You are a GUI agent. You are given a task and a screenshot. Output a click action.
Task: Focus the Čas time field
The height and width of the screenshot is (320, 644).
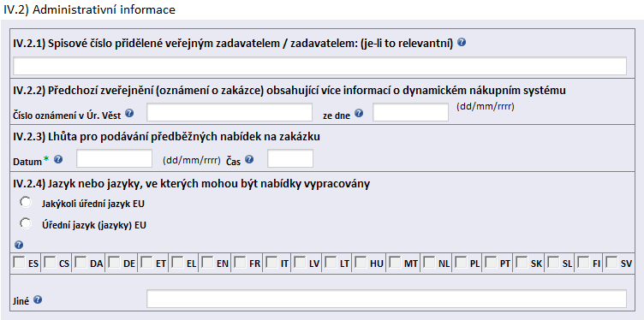pyautogui.click(x=290, y=158)
